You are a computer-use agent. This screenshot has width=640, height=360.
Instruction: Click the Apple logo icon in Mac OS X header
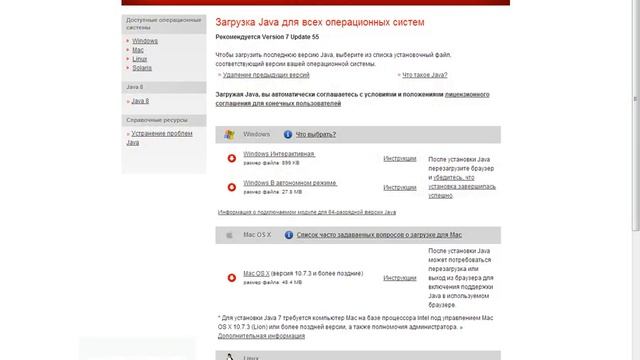click(229, 235)
